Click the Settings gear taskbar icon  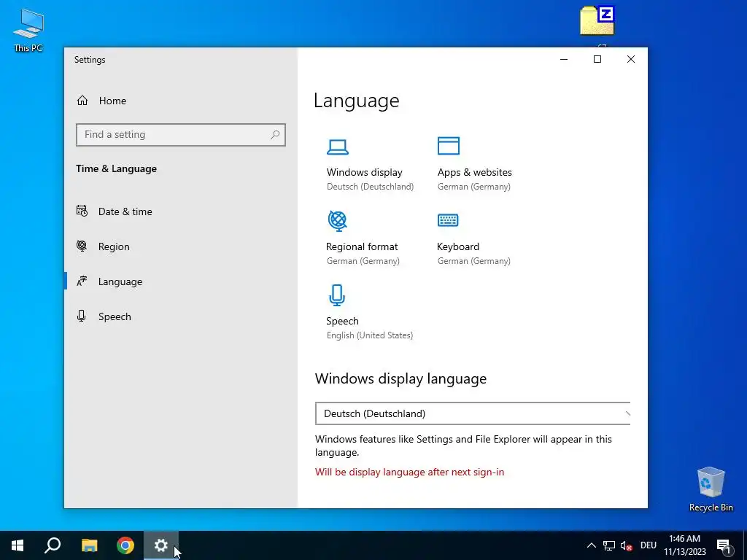point(161,545)
